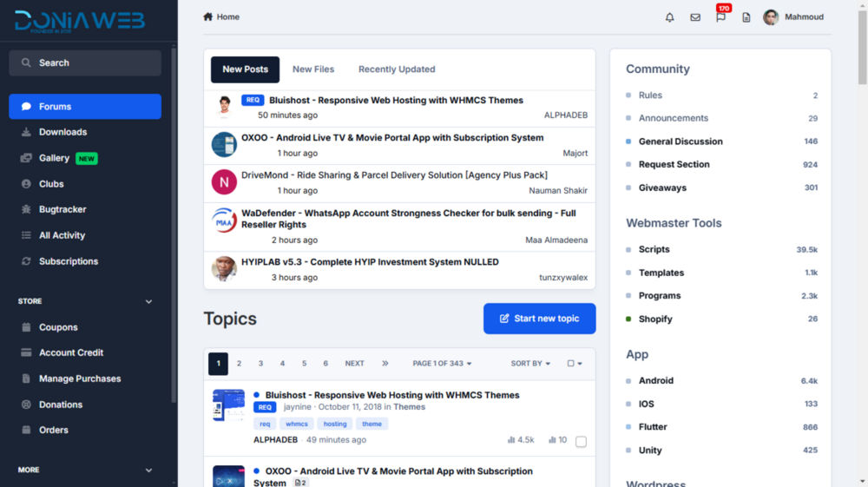
Task: Open the SORT BY dropdown
Action: [530, 364]
